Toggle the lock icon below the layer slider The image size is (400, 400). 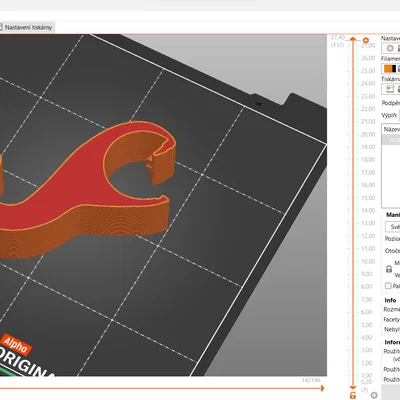pos(353,395)
